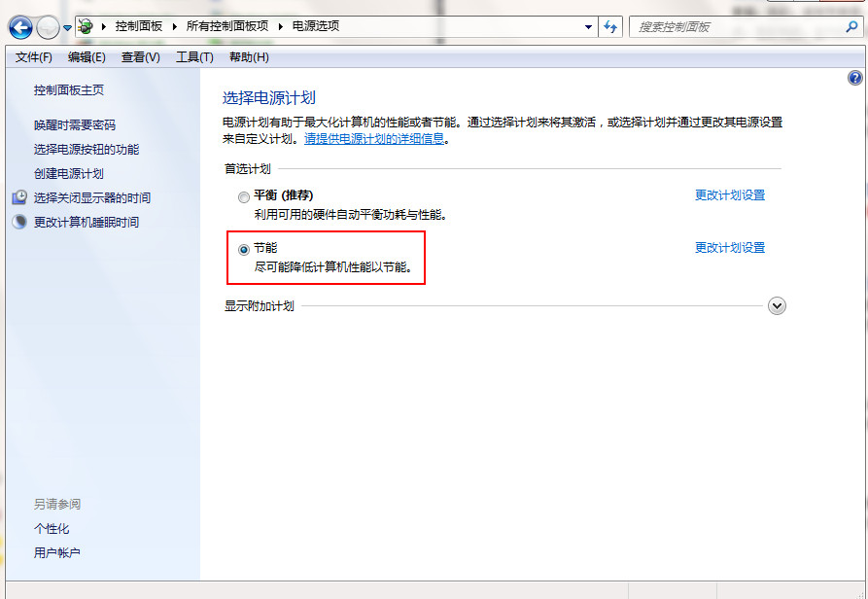Open 更改计划设置 for the 平衡 plan
The width and height of the screenshot is (868, 599).
point(729,195)
